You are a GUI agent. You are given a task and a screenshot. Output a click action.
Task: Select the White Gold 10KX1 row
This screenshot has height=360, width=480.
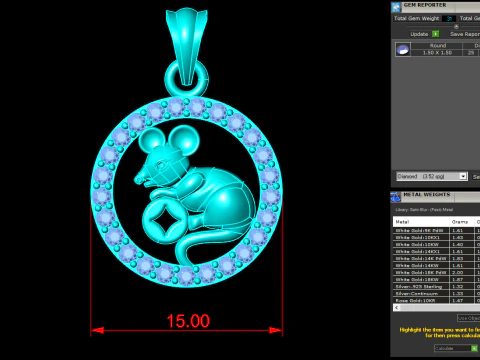tap(436, 237)
